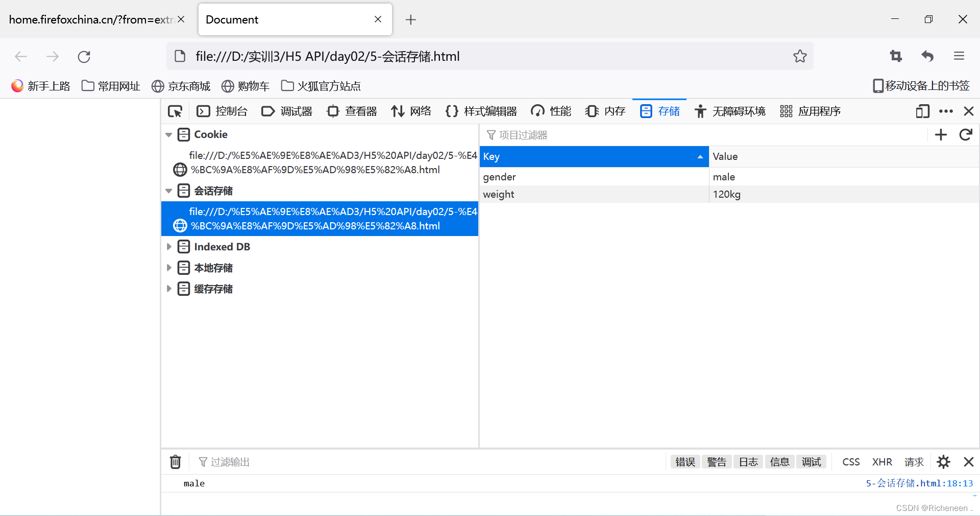
Task: Click the 过滤输出 console filter input
Action: [x=429, y=462]
